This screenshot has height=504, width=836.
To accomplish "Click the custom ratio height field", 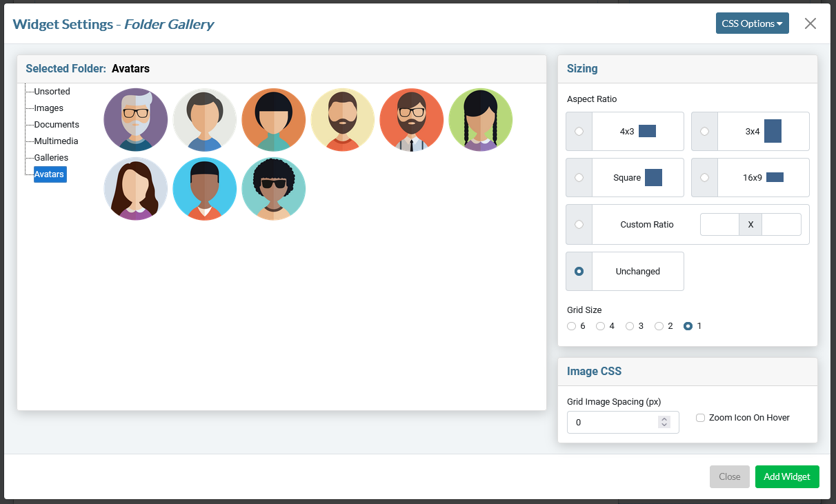I will pyautogui.click(x=782, y=225).
